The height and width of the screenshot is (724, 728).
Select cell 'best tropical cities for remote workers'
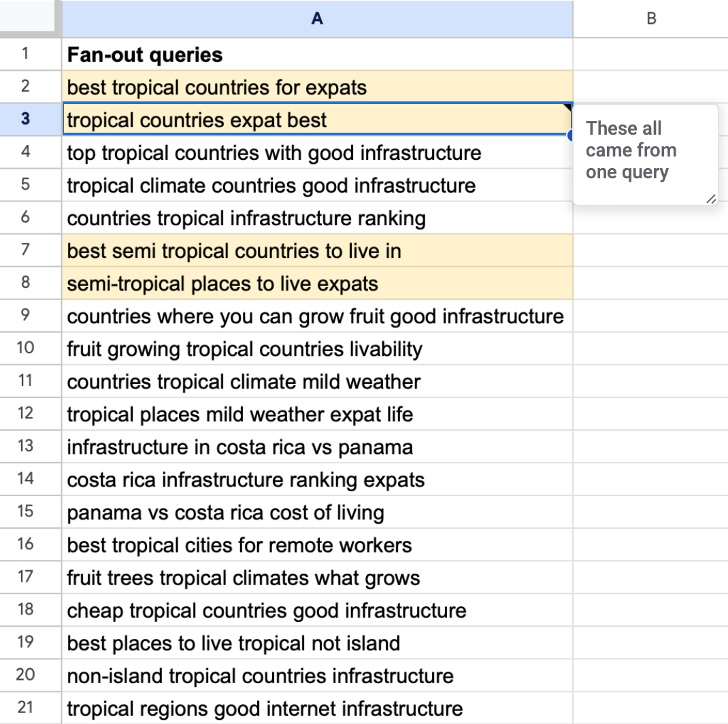tap(317, 545)
